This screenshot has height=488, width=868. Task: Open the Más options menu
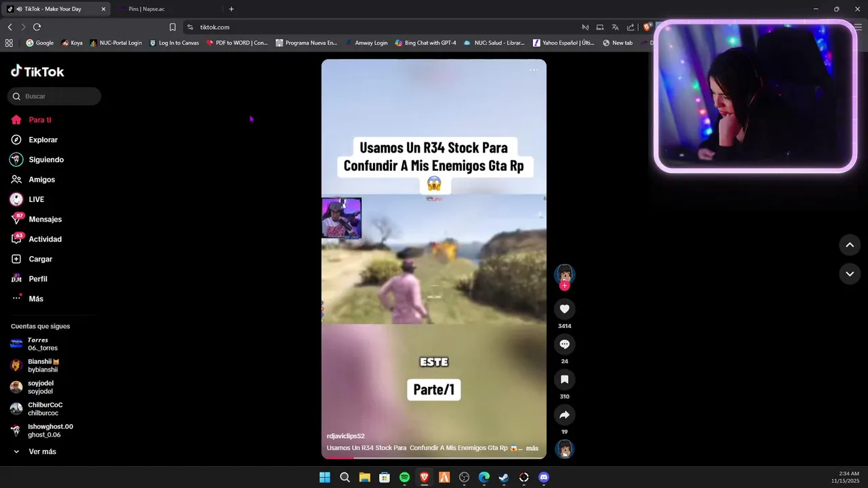click(27, 298)
